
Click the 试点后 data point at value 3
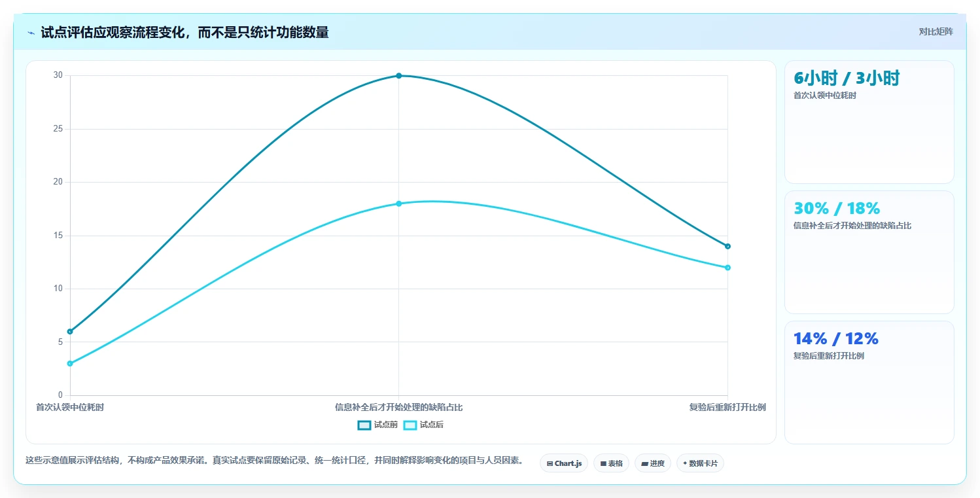[70, 363]
